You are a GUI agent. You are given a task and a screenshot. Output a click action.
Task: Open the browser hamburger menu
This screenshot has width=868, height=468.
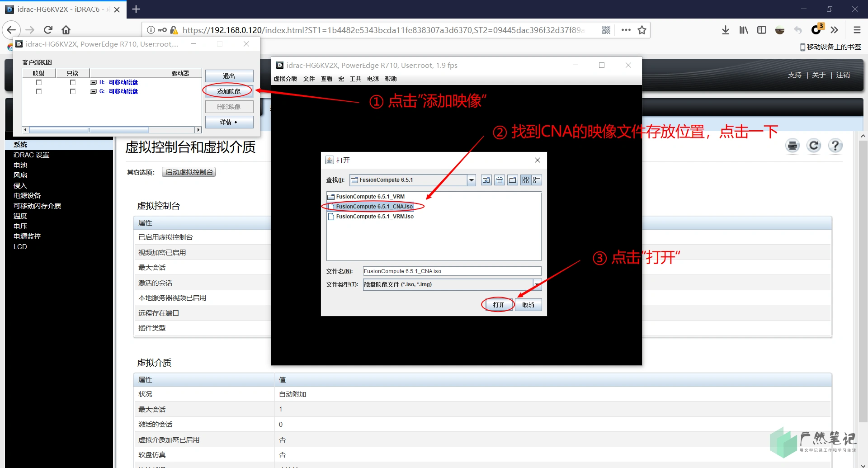click(x=857, y=30)
